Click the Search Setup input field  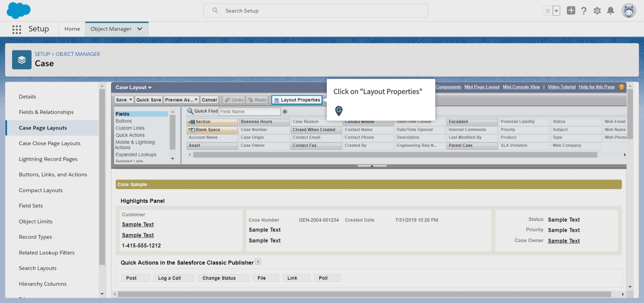316,11
